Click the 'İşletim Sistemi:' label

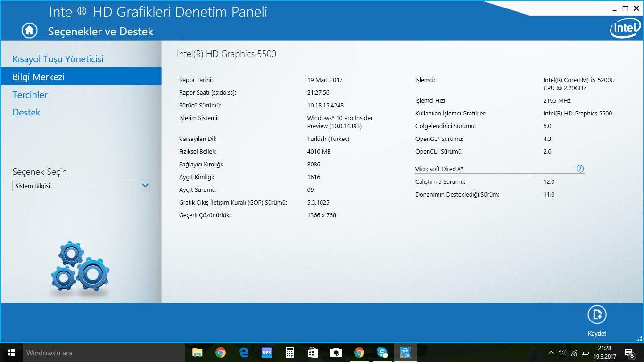(199, 118)
